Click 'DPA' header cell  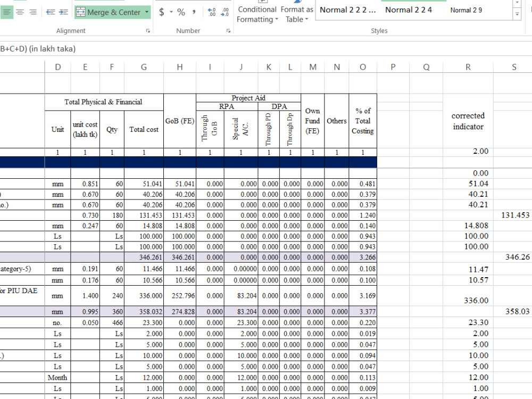point(279,106)
